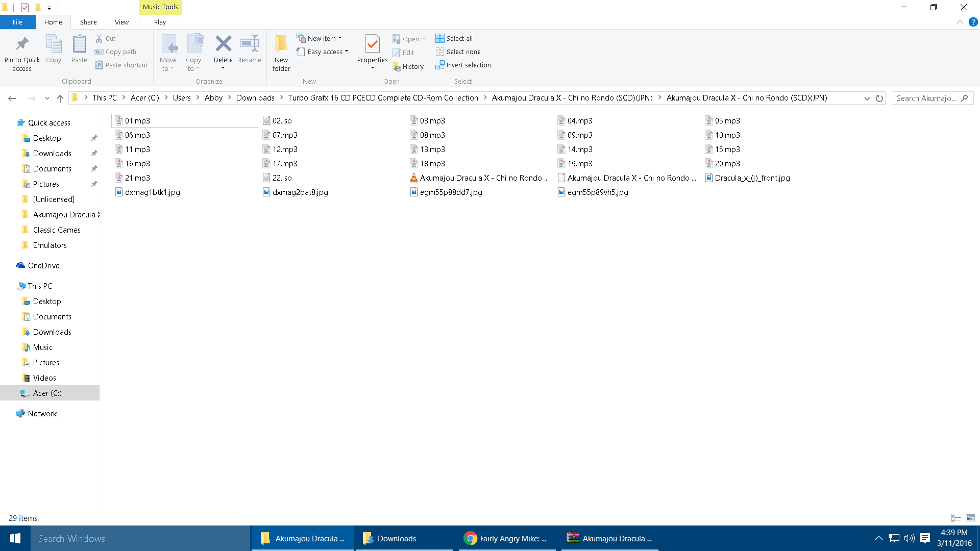The height and width of the screenshot is (551, 980).
Task: Collapse the ribbon with the chevron
Action: (960, 22)
